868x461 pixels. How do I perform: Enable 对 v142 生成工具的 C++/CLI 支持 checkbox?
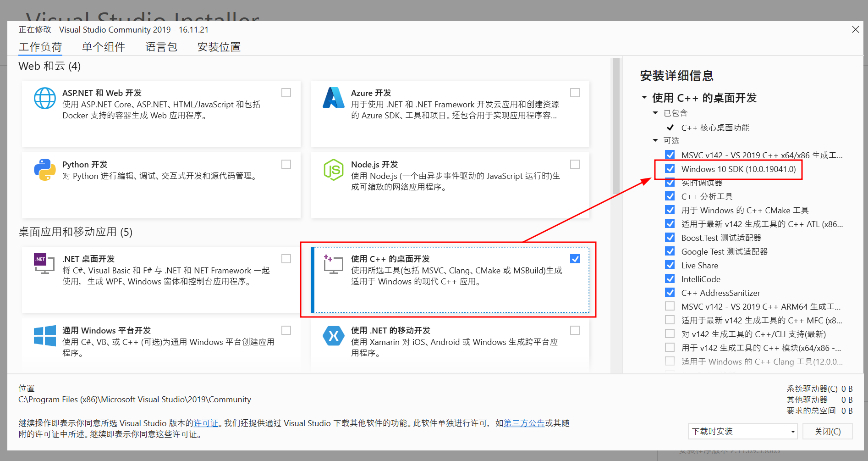pyautogui.click(x=670, y=334)
